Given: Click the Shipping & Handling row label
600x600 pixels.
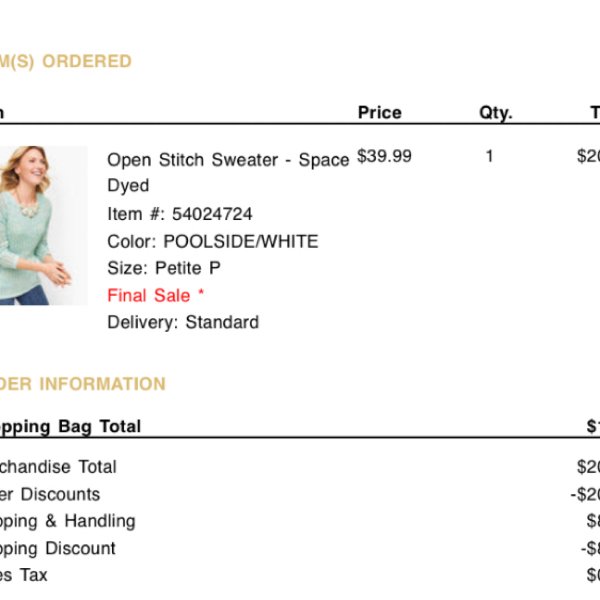Looking at the screenshot, I should click(68, 522).
